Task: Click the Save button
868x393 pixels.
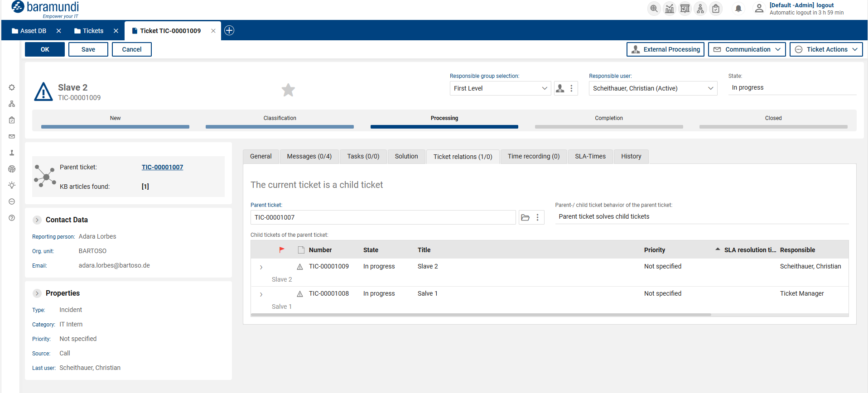Action: [x=88, y=49]
